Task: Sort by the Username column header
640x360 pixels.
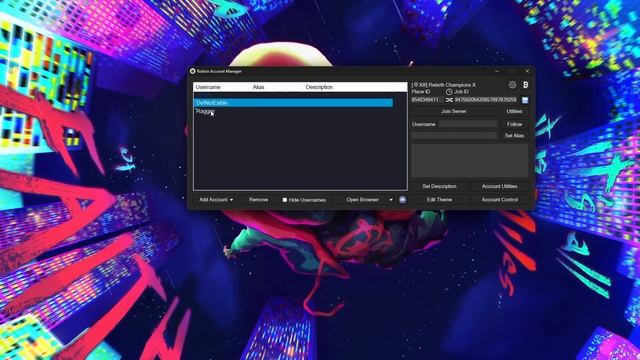Action: [x=208, y=87]
